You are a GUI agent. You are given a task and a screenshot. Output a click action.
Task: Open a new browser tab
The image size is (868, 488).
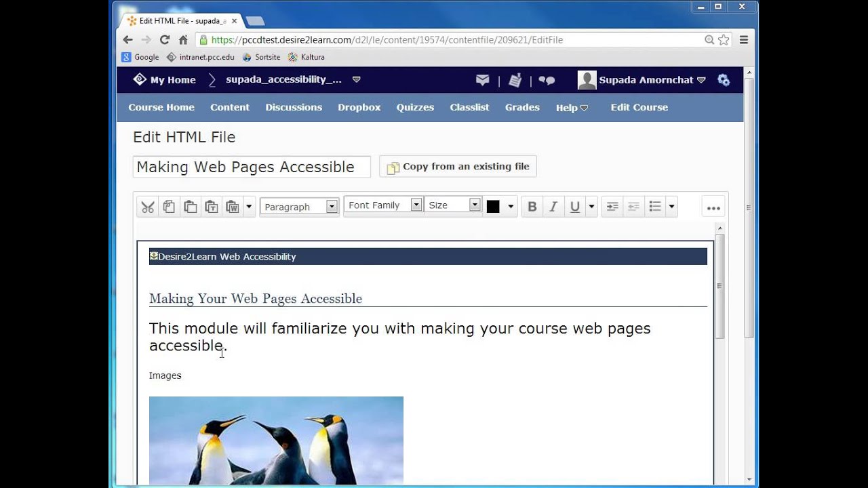click(x=254, y=21)
